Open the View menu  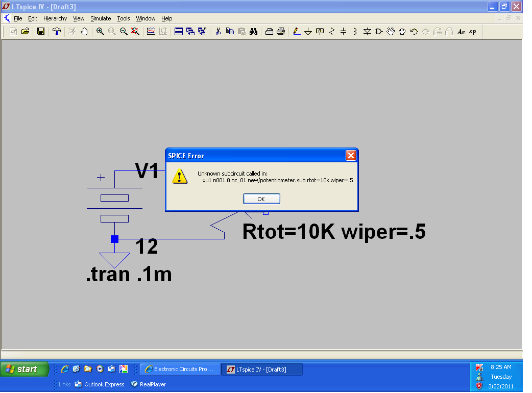point(79,18)
